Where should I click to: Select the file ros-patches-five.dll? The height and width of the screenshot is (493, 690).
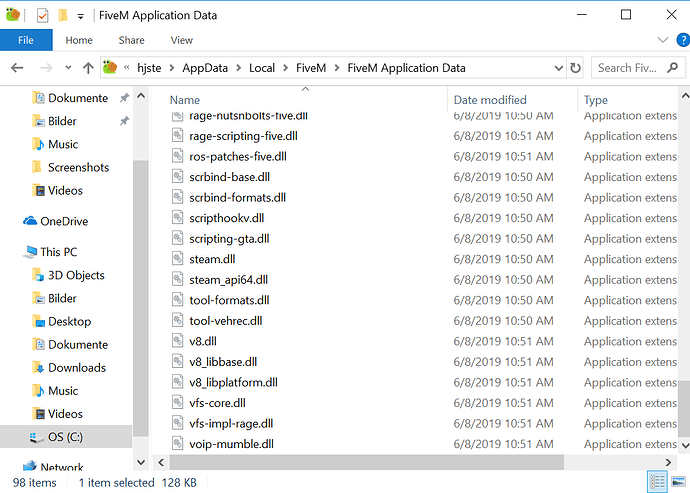pos(238,156)
